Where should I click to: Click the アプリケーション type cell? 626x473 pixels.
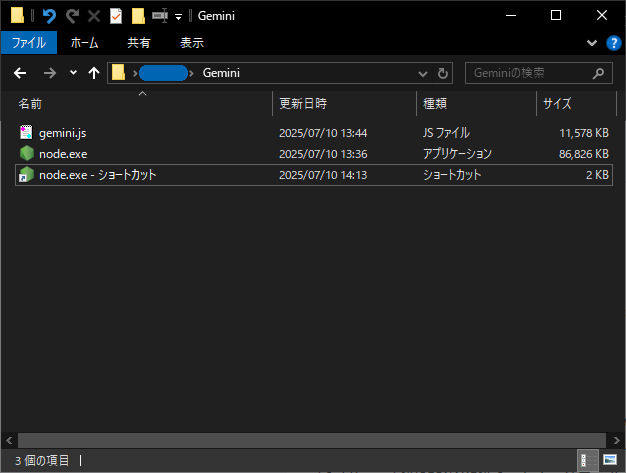coord(457,154)
